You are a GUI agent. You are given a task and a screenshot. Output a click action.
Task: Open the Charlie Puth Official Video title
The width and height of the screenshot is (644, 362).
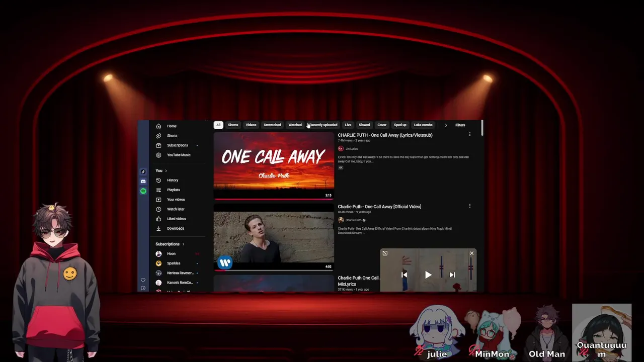(379, 207)
